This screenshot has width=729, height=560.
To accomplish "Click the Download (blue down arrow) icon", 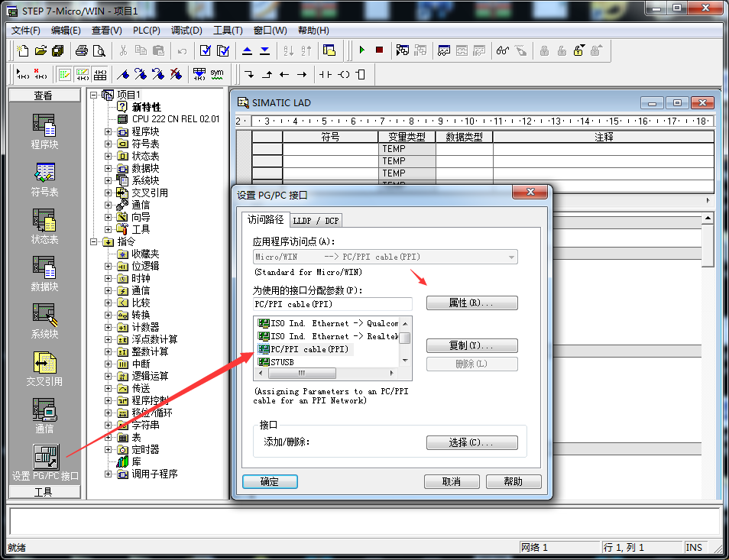I will click(264, 50).
